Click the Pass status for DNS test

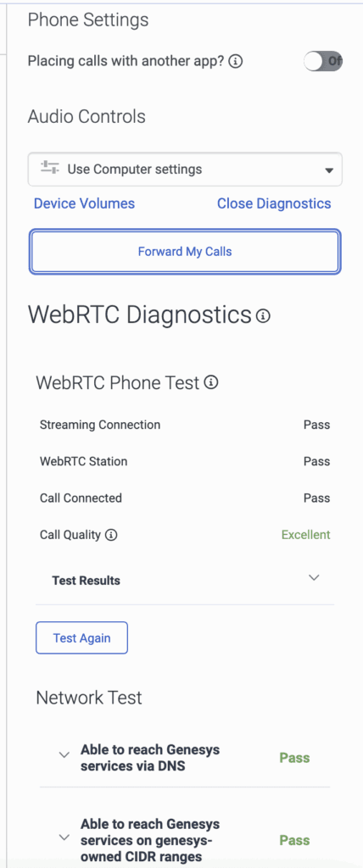click(294, 758)
